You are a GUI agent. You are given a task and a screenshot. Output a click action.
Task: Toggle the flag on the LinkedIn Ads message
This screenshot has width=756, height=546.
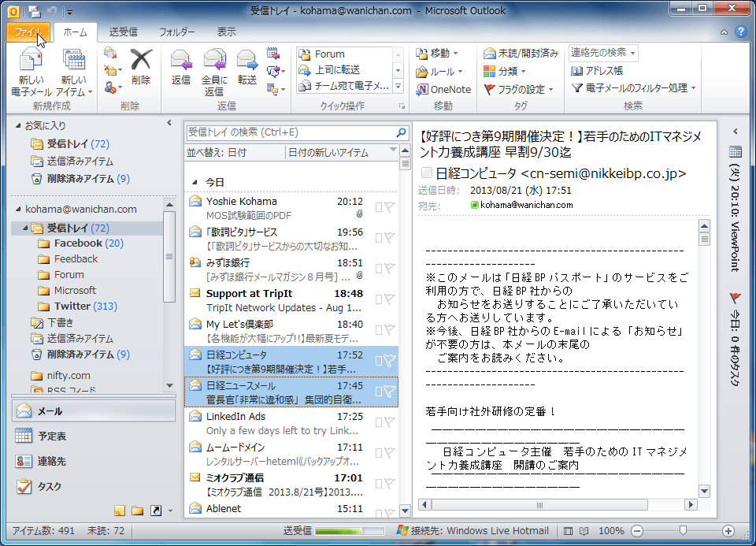point(390,422)
